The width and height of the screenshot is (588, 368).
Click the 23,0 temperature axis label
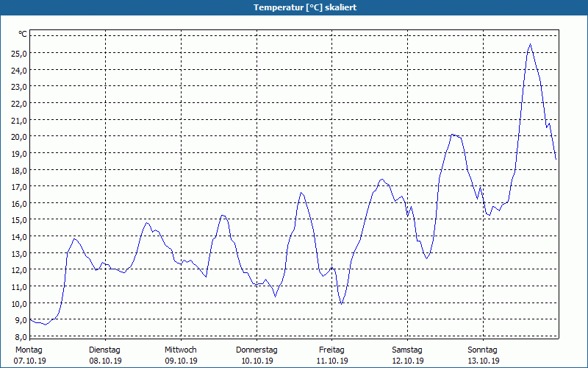[19, 87]
